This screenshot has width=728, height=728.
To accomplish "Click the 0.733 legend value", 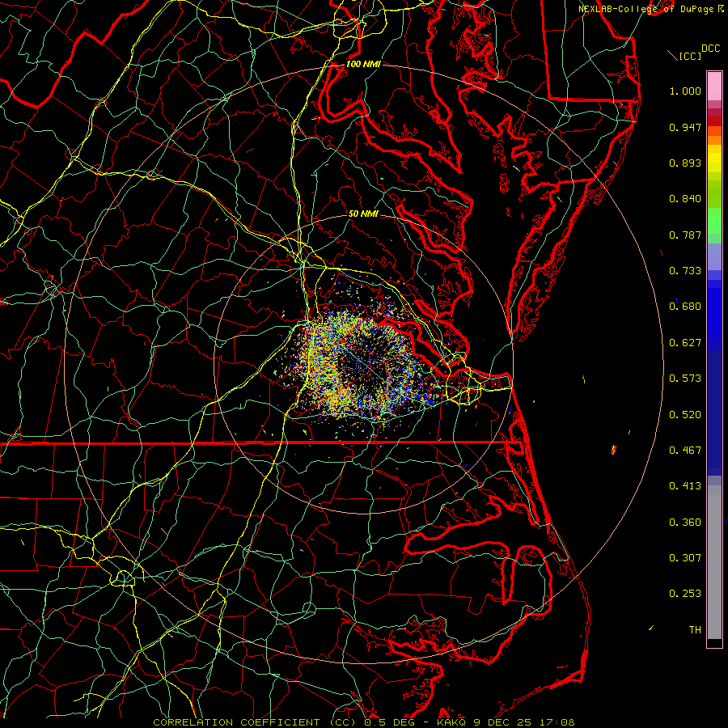I will click(685, 271).
